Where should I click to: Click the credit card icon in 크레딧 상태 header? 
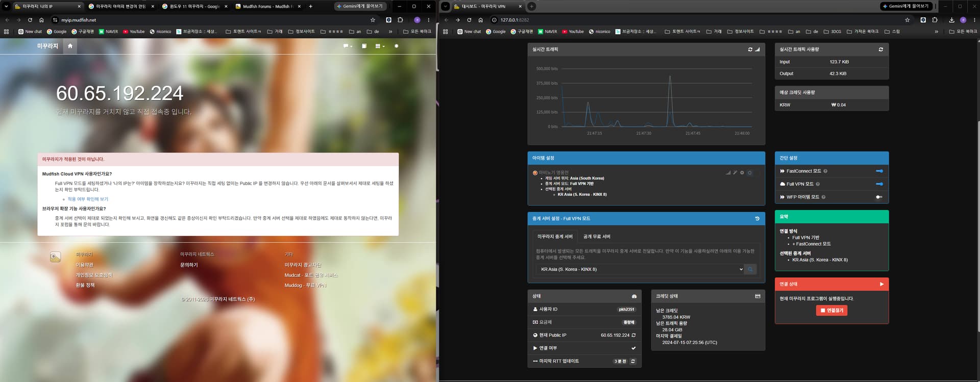pos(757,296)
